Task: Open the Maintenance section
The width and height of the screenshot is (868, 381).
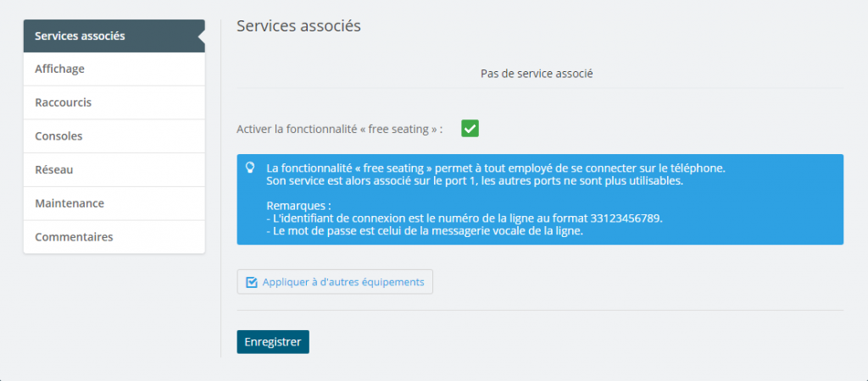Action: [114, 203]
